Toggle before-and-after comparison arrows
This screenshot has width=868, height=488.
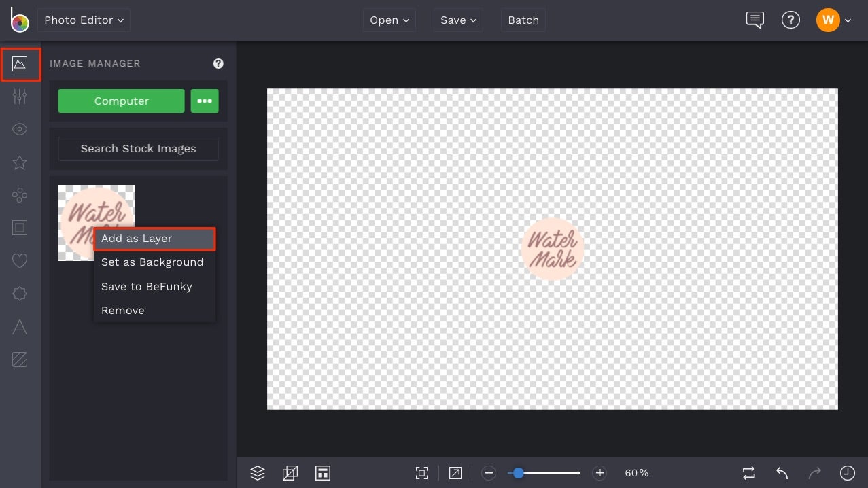tap(748, 472)
